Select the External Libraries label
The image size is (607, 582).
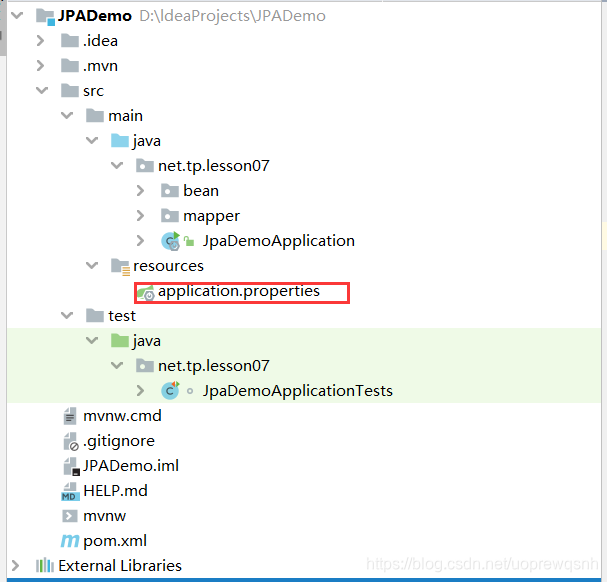[x=120, y=566]
